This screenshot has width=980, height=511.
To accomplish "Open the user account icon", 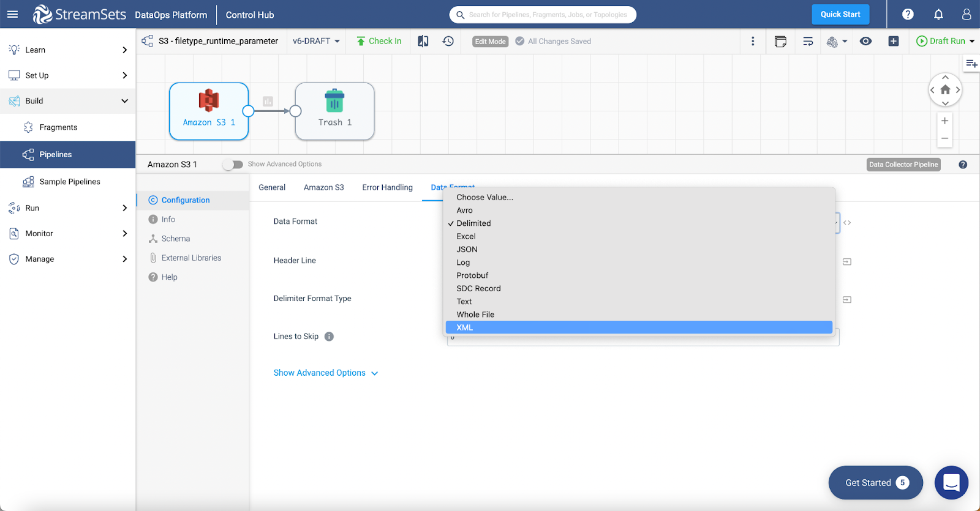I will click(967, 14).
